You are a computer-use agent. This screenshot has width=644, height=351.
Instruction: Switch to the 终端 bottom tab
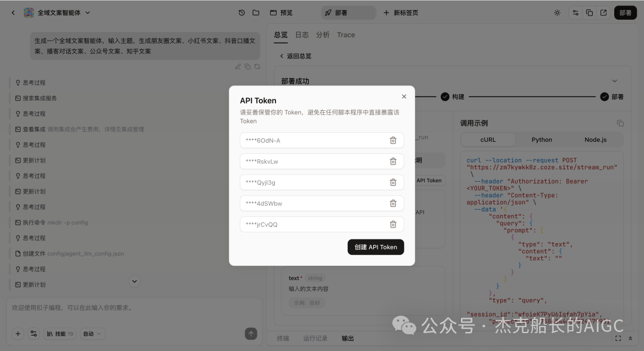pos(283,338)
